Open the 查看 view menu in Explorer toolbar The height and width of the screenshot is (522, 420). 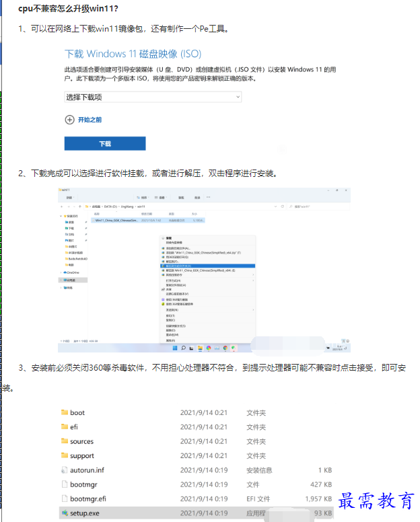pyautogui.click(x=160, y=197)
